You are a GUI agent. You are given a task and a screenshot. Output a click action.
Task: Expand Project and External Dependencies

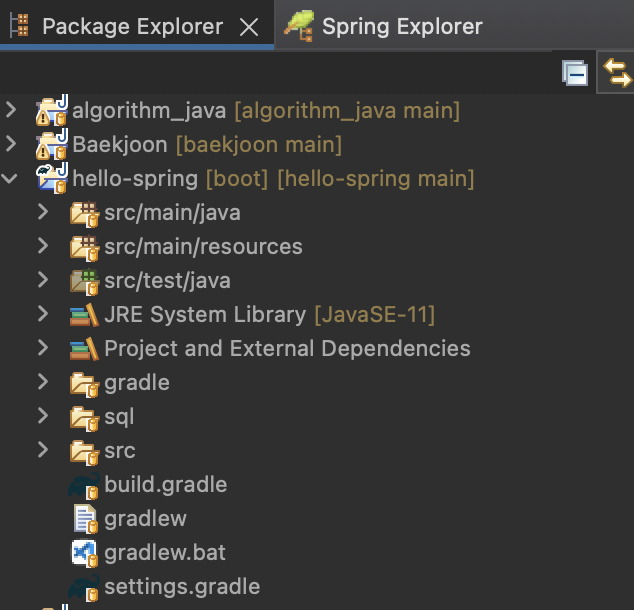pyautogui.click(x=43, y=347)
